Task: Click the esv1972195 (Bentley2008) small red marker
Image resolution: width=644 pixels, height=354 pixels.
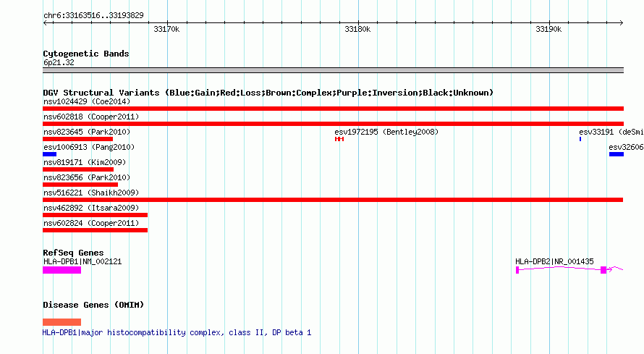Action: point(339,139)
